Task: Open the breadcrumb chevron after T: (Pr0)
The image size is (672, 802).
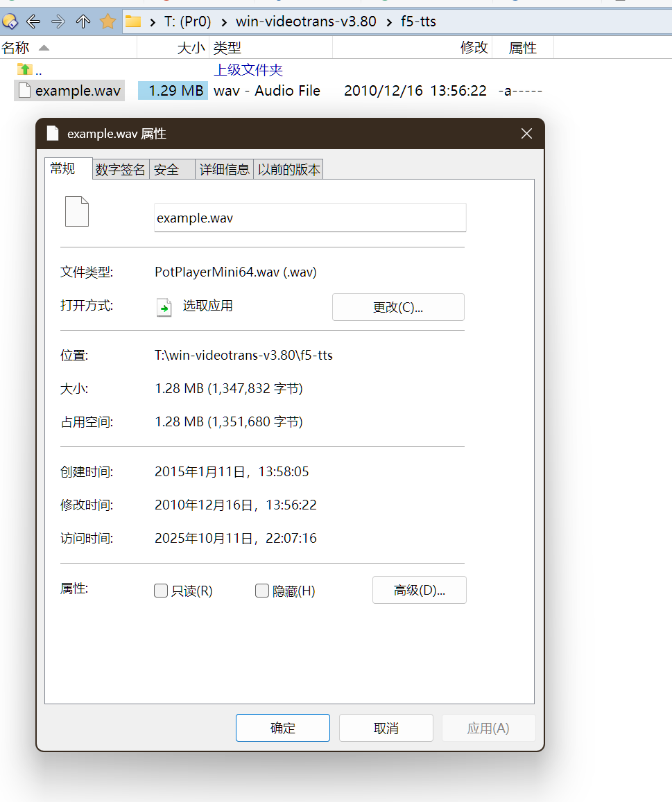Action: (222, 21)
